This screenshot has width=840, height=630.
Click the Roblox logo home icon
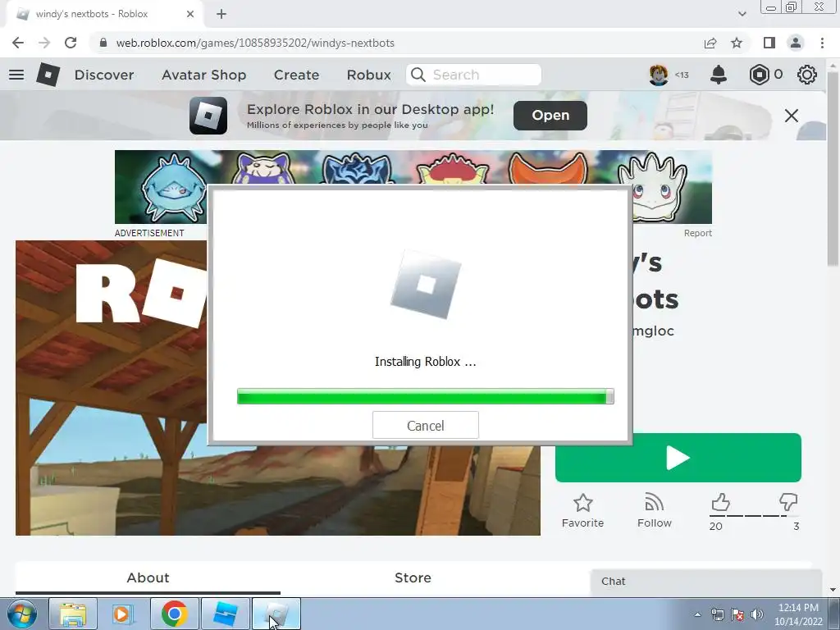(x=48, y=75)
